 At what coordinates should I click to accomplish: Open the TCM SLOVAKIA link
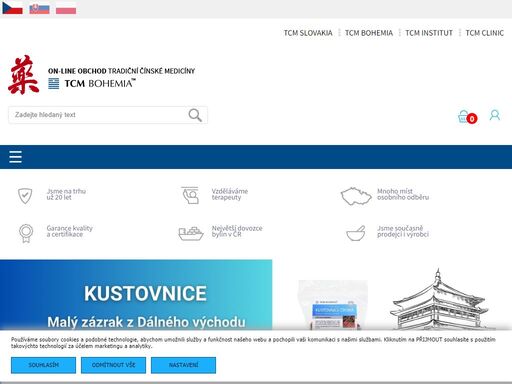coord(308,33)
